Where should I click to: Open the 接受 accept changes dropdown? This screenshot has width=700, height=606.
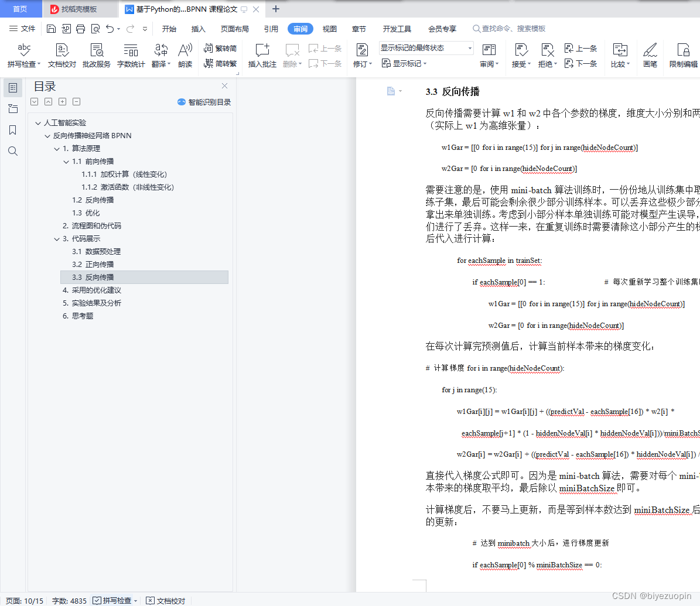point(520,56)
